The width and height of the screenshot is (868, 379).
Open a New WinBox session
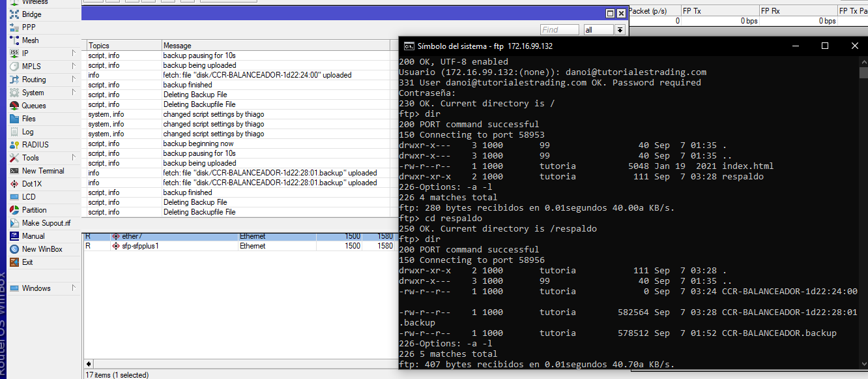click(x=42, y=249)
